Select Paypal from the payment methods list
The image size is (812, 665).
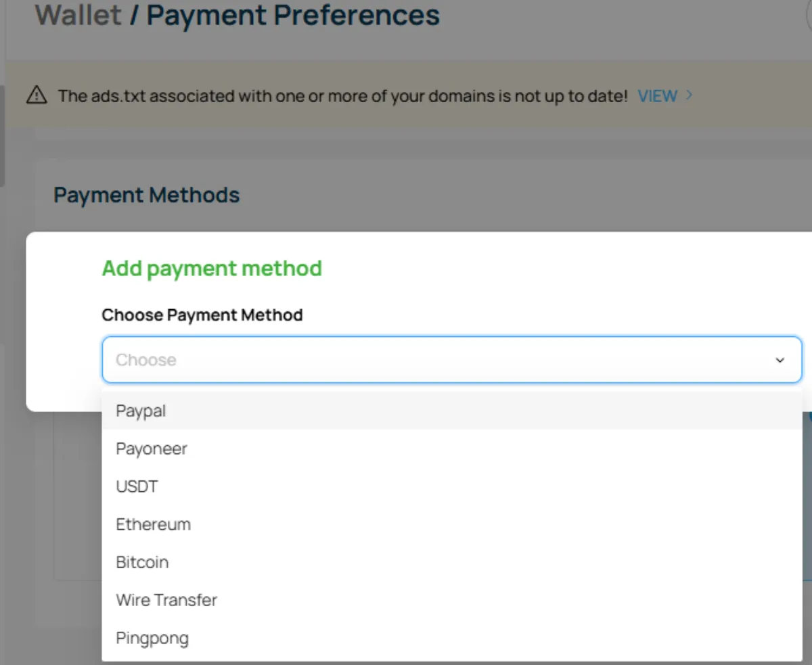click(x=140, y=411)
